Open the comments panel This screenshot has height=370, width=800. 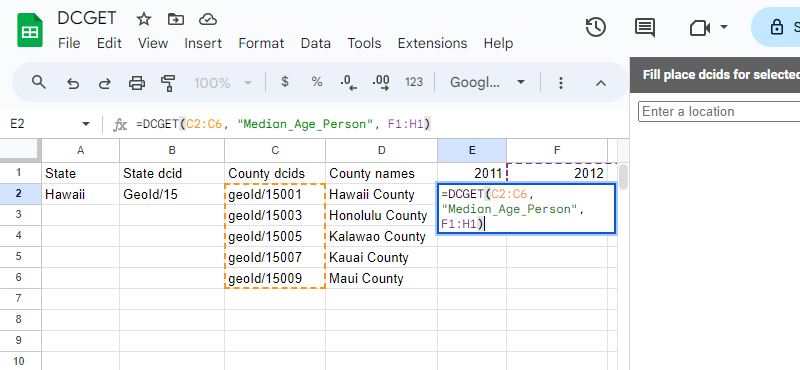[x=645, y=27]
